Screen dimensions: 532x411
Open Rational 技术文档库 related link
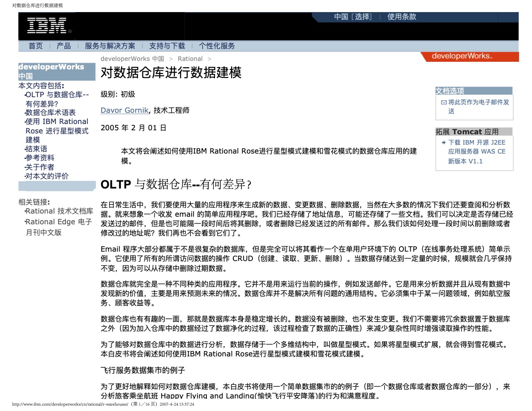(x=59, y=211)
